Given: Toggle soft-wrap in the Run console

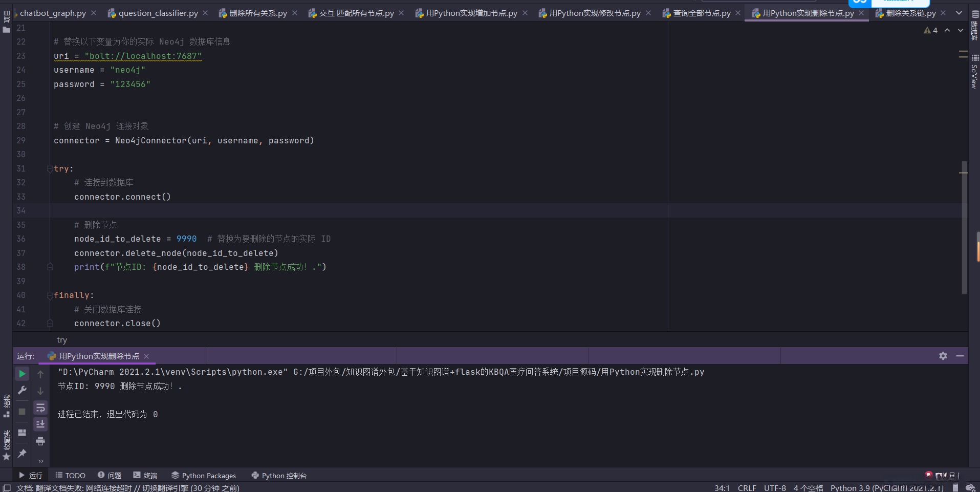Looking at the screenshot, I should (40, 408).
